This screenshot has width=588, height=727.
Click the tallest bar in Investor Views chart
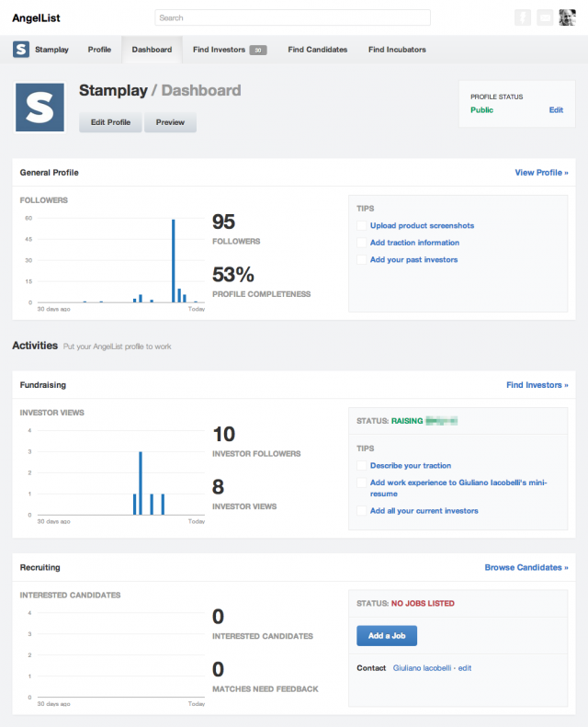point(141,483)
